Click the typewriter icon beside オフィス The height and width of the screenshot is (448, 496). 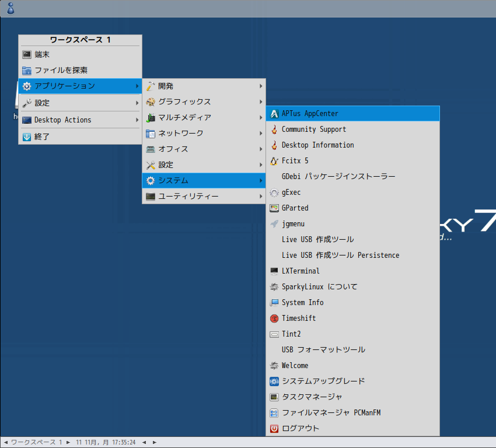[x=151, y=149]
